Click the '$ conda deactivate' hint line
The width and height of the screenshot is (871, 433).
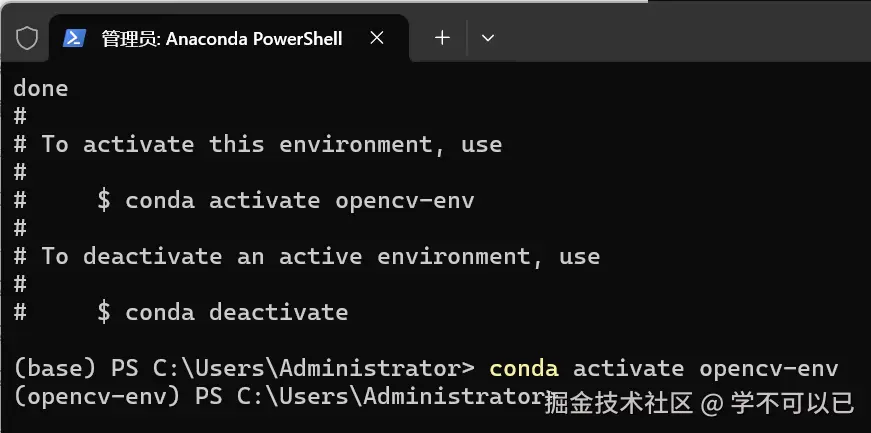[222, 312]
